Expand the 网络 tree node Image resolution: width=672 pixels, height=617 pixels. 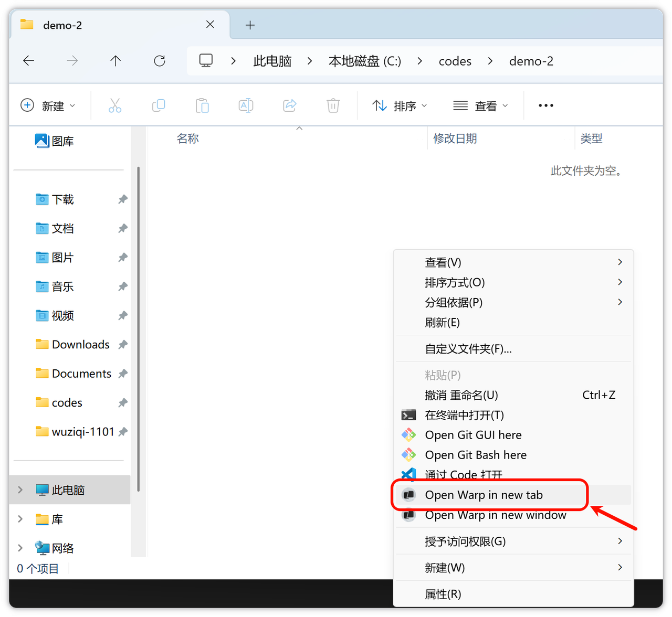(20, 548)
